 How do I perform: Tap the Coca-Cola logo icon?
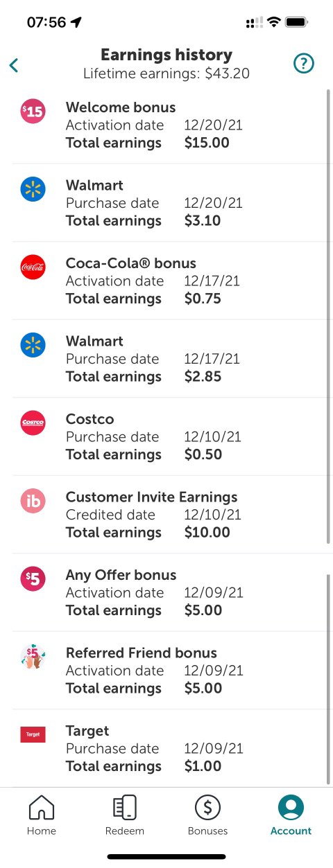click(33, 267)
